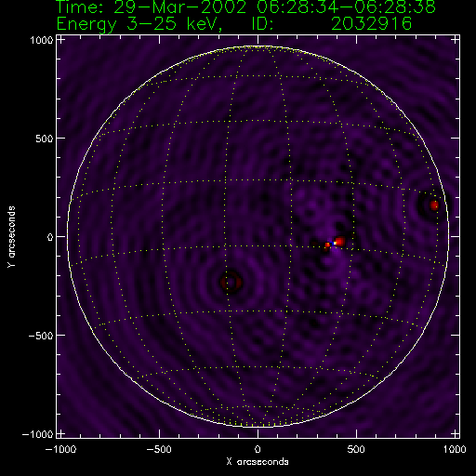This screenshot has width=476, height=476.
Task: Click the -1000 label on the X axis
Action: pos(60,449)
